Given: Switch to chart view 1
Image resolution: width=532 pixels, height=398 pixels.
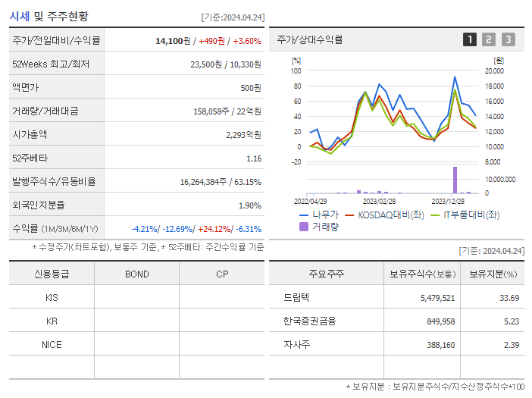Looking at the screenshot, I should point(470,39).
